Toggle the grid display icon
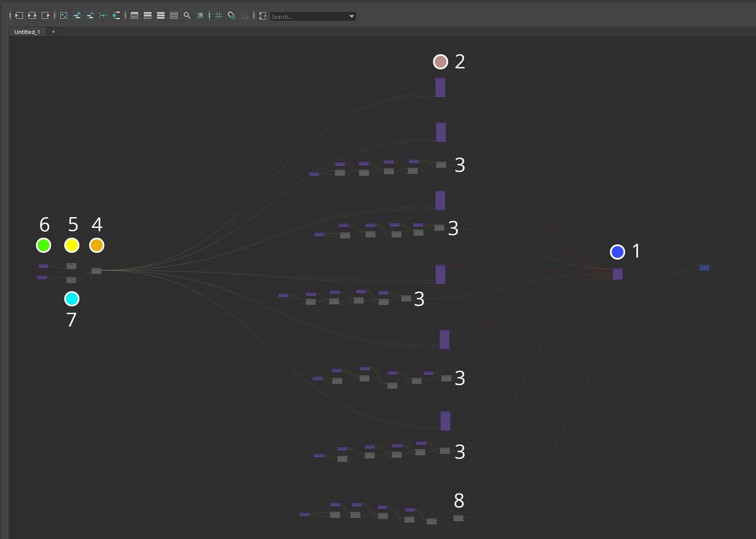Viewport: 756px width, 539px height. pos(219,16)
